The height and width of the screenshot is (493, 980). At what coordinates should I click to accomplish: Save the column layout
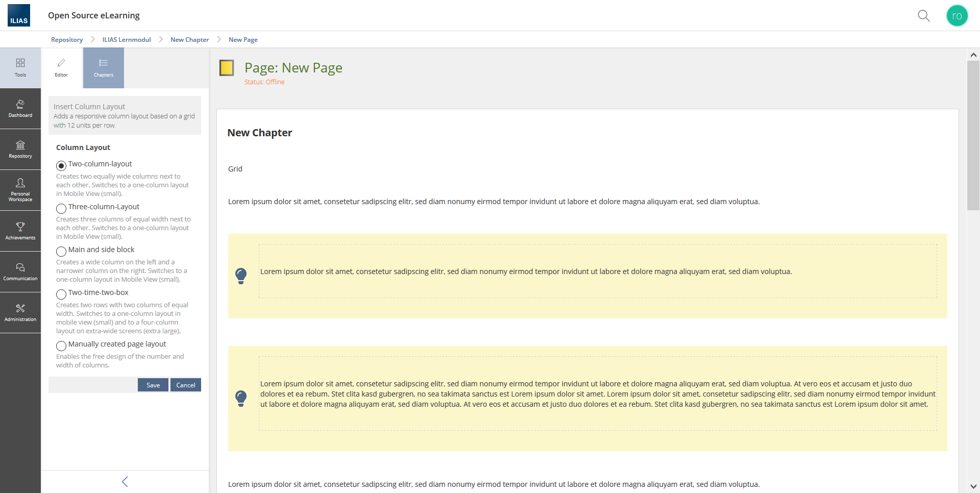point(153,385)
